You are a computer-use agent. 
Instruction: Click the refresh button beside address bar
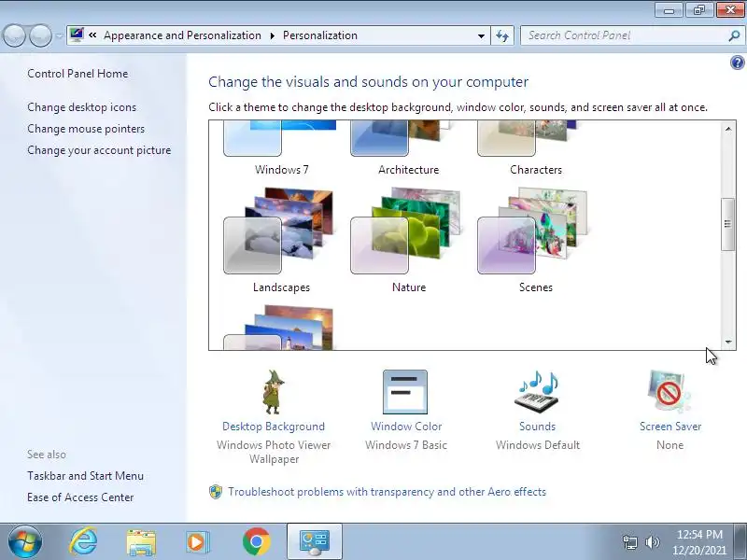point(502,35)
